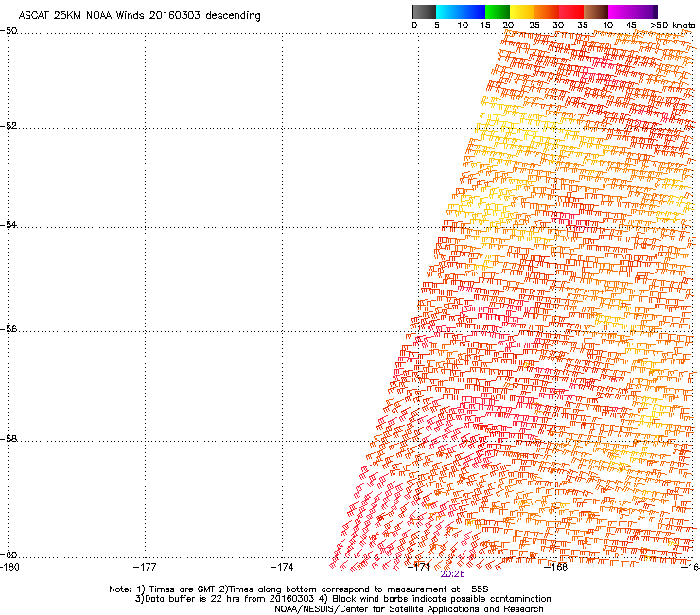The width and height of the screenshot is (700, 615).
Task: Click the cyan-blue 5-15 knots color bar segment
Action: click(x=461, y=11)
